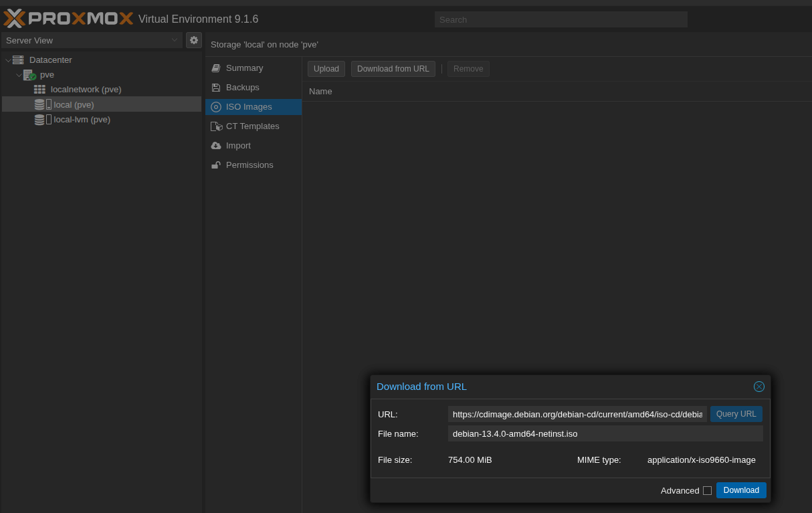Click the Datacenter server icon
812x513 pixels.
[18, 60]
